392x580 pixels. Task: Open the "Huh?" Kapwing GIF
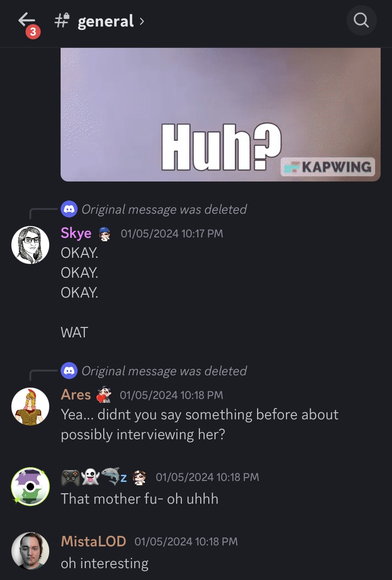coord(221,114)
